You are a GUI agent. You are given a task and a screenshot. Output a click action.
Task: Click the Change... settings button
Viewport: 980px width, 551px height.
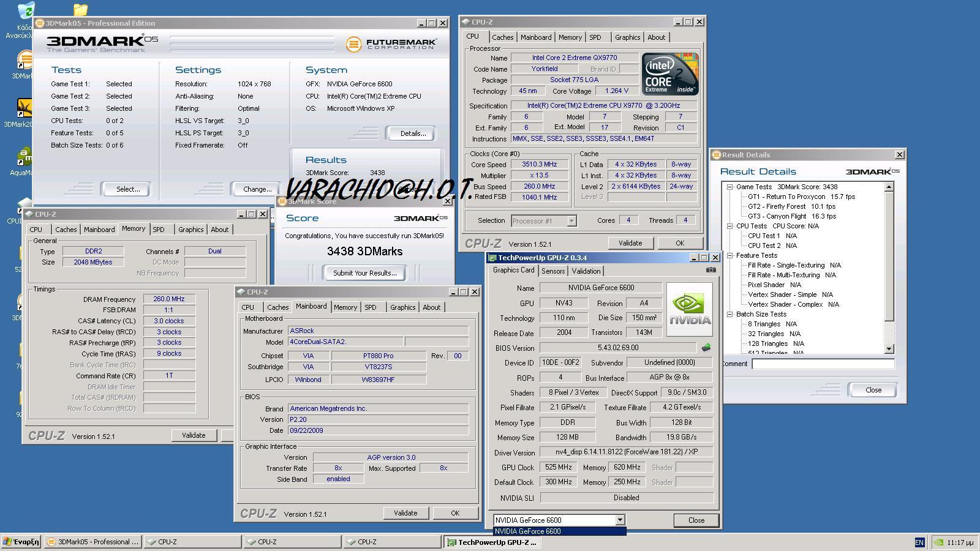[x=257, y=189]
